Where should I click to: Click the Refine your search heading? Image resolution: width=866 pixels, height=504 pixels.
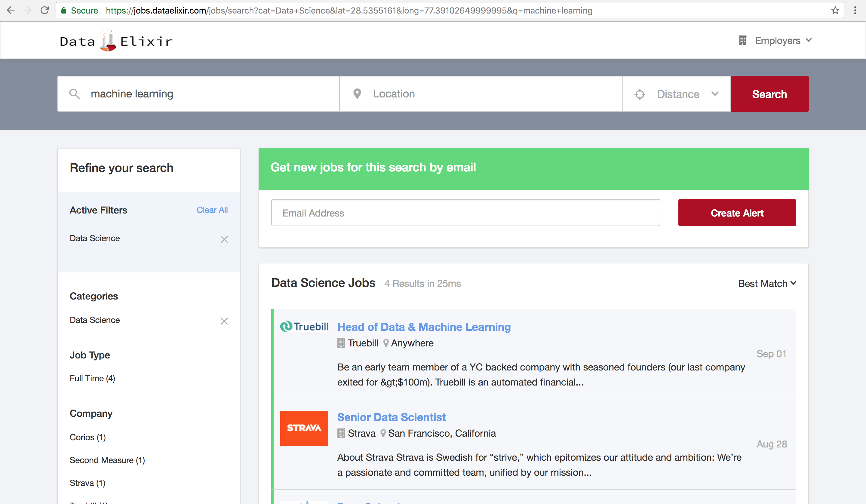pos(122,168)
